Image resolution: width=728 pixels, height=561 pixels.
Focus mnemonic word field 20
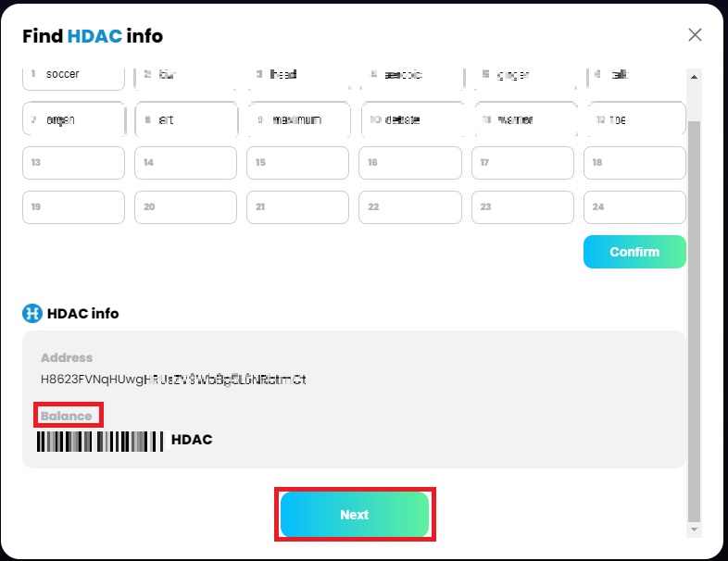[186, 206]
